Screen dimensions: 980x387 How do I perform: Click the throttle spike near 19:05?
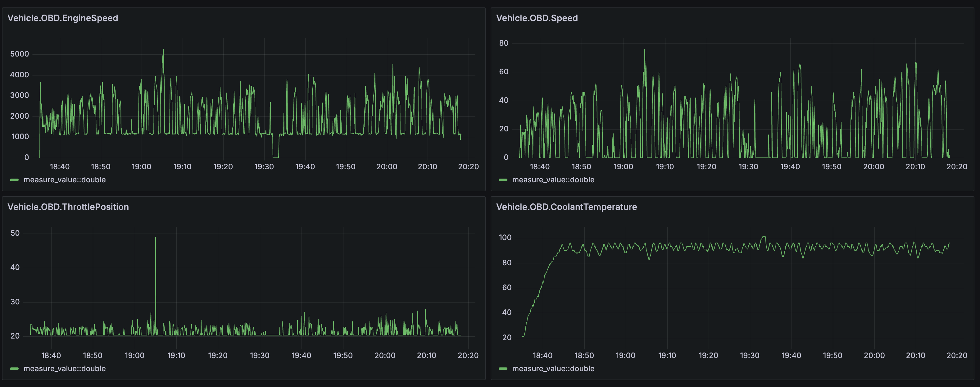[156, 238]
